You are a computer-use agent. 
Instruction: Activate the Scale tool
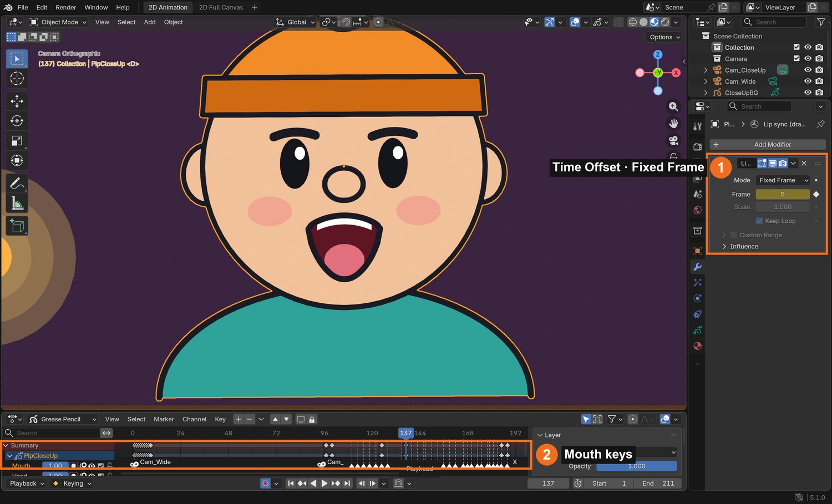pyautogui.click(x=17, y=141)
